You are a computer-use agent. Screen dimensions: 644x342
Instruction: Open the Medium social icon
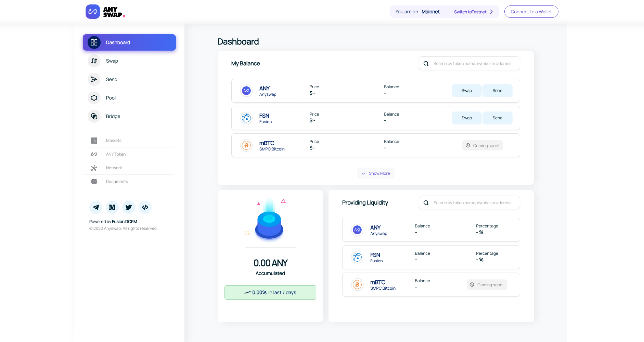pyautogui.click(x=112, y=207)
